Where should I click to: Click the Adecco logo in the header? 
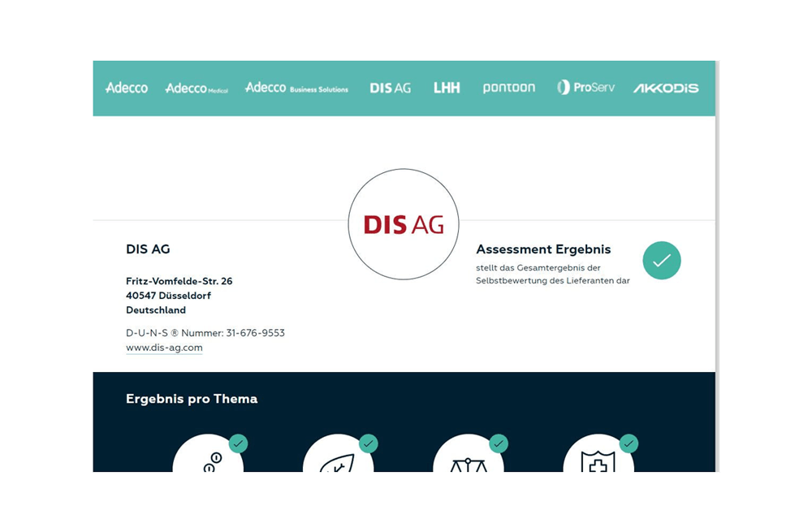(127, 88)
